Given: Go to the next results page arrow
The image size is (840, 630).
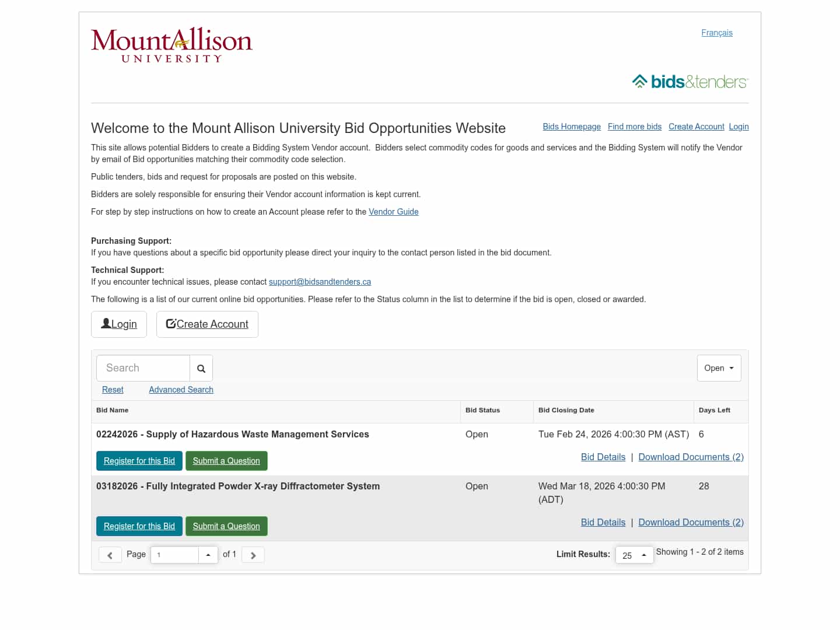Looking at the screenshot, I should click(253, 555).
